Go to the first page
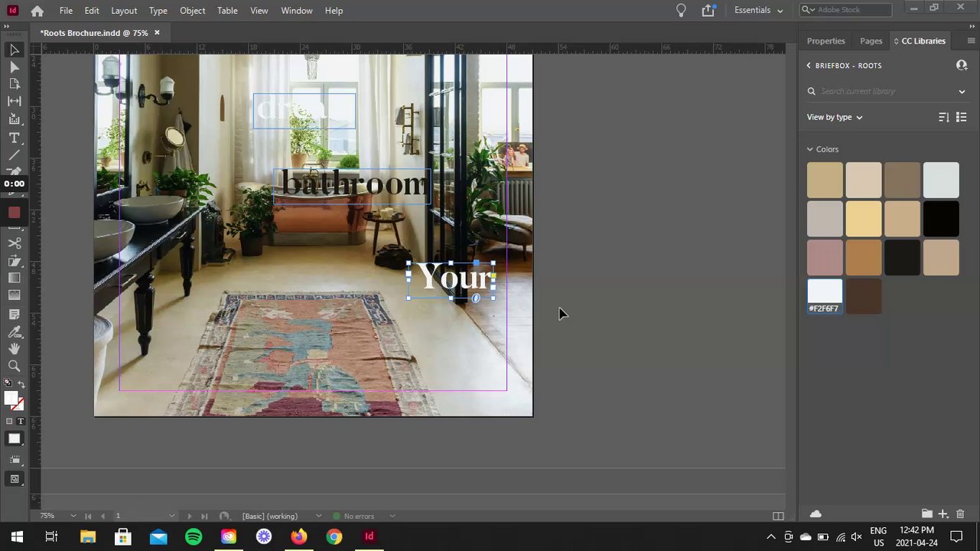 tap(88, 516)
